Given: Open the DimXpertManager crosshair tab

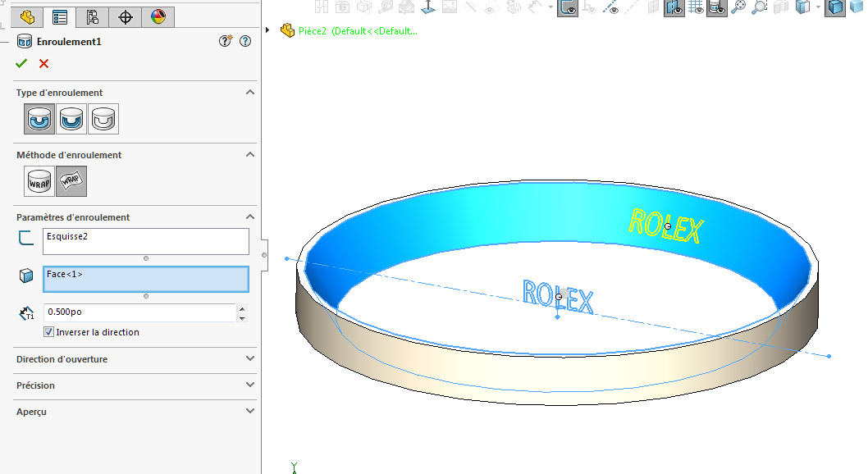Looking at the screenshot, I should [126, 17].
